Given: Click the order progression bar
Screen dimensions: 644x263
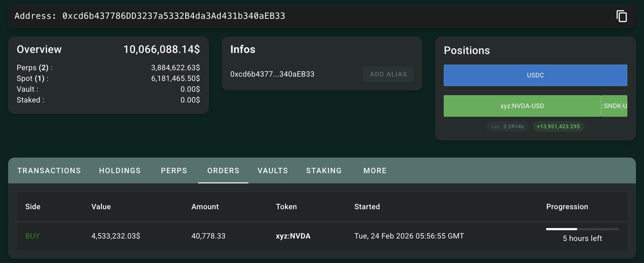Looking at the screenshot, I should (x=582, y=229).
